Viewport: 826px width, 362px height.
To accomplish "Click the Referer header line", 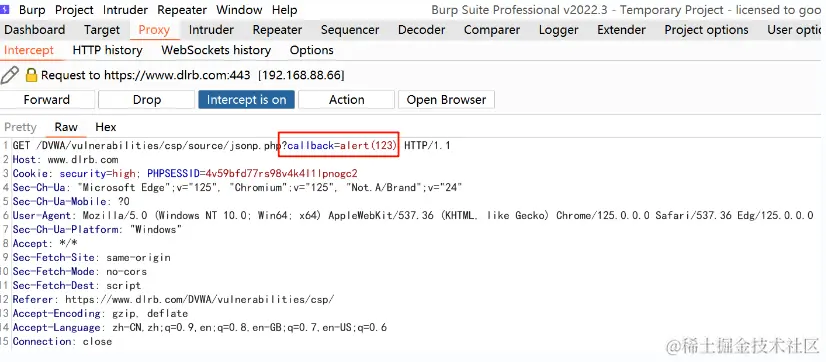I will [x=174, y=299].
